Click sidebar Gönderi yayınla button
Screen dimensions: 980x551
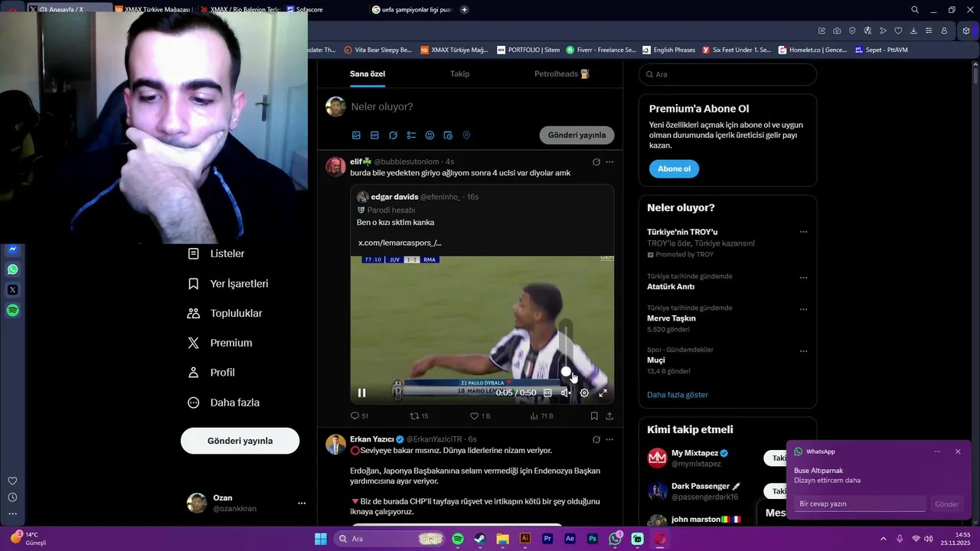pyautogui.click(x=240, y=441)
